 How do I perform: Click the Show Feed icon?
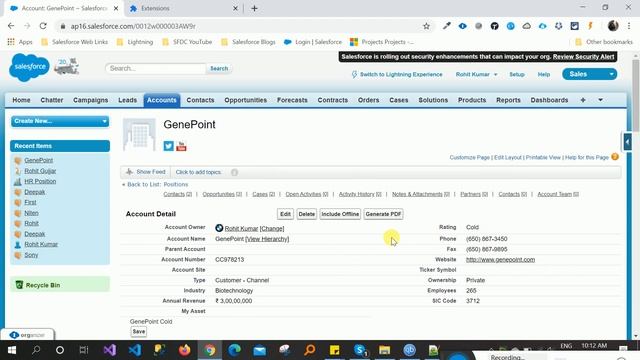coord(129,172)
